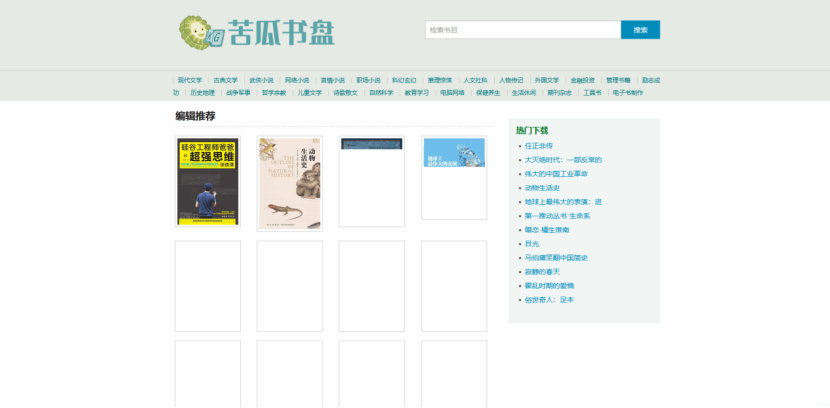Screen dimensions: 830x408
Task: Open the 寂静的春天 download link
Action: 542,272
